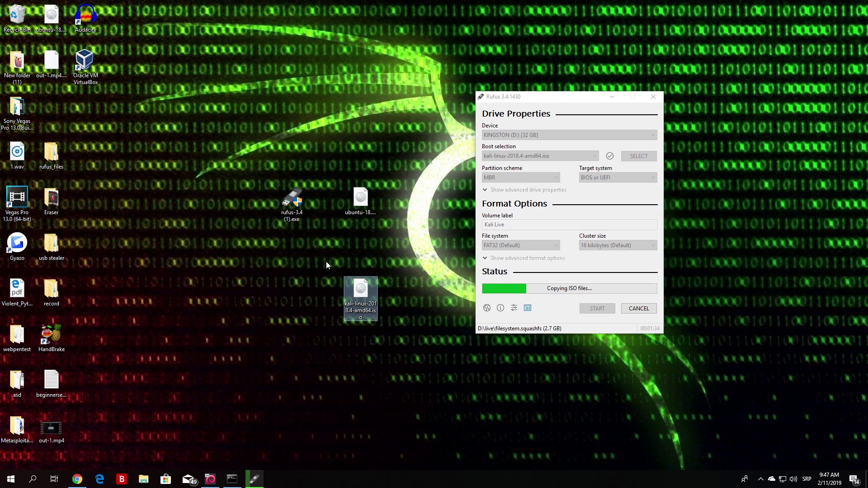
Task: Select the Sony Vegas Pro 13.0 installer icon
Action: [17, 113]
